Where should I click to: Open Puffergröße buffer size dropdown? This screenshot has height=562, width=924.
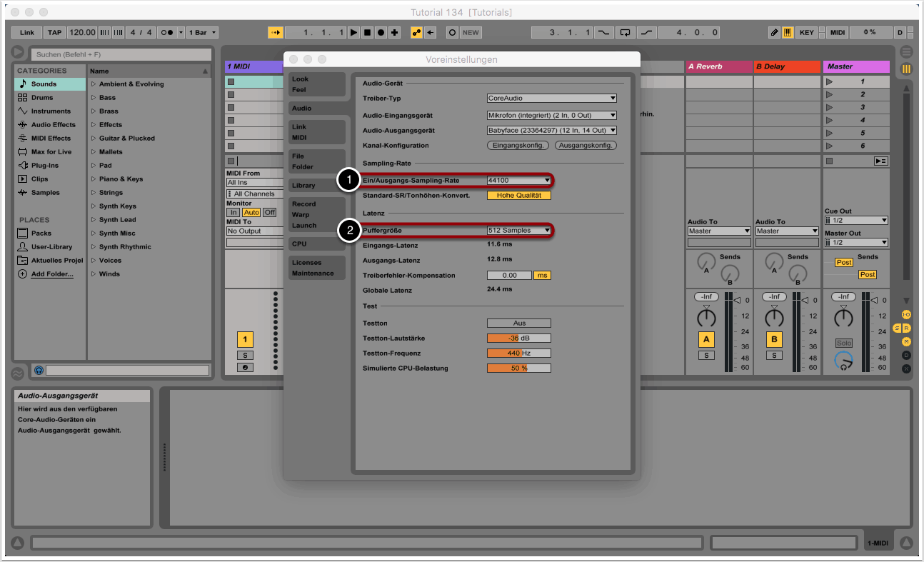(519, 231)
